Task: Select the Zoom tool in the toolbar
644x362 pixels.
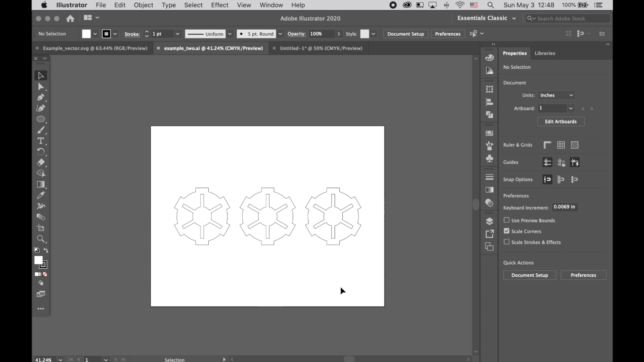Action: click(41, 239)
